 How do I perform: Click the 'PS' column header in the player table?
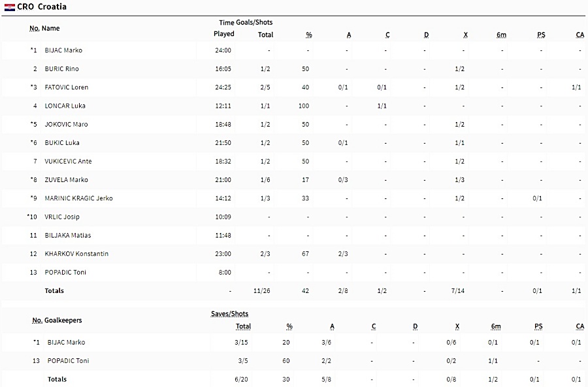click(x=541, y=35)
